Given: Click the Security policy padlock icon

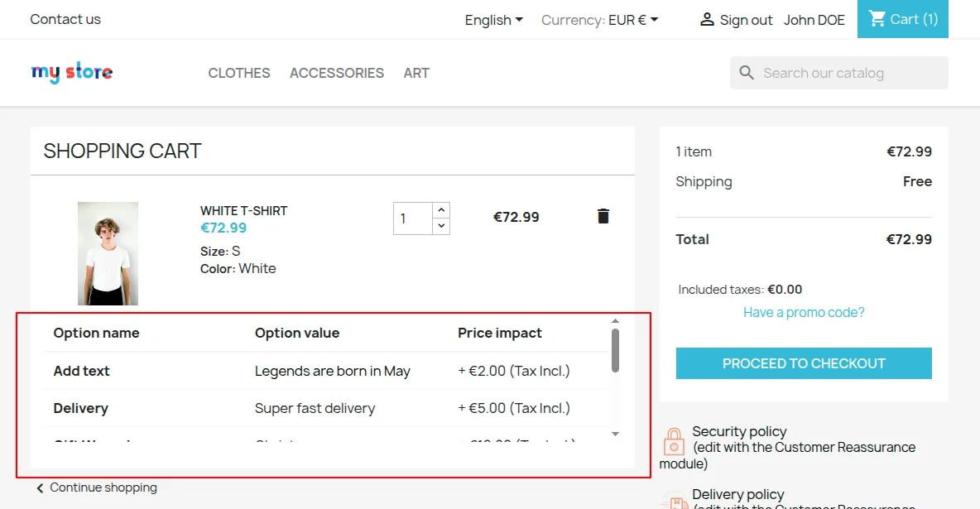Looking at the screenshot, I should click(674, 441).
